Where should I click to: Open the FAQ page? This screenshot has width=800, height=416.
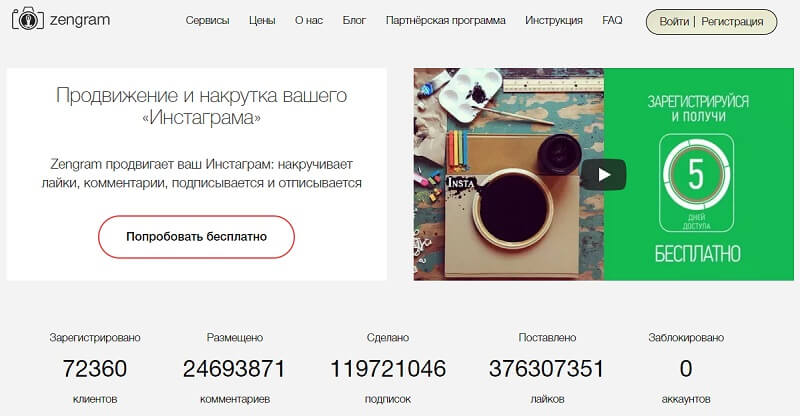coord(612,20)
